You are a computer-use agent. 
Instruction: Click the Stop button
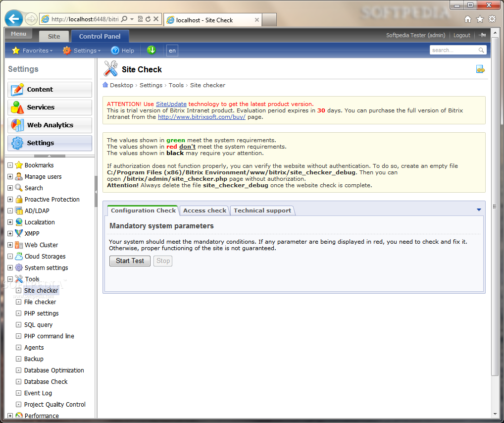pyautogui.click(x=163, y=261)
